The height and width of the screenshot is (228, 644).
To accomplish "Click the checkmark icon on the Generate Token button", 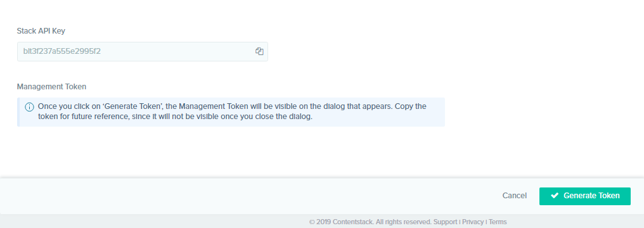I will point(555,196).
